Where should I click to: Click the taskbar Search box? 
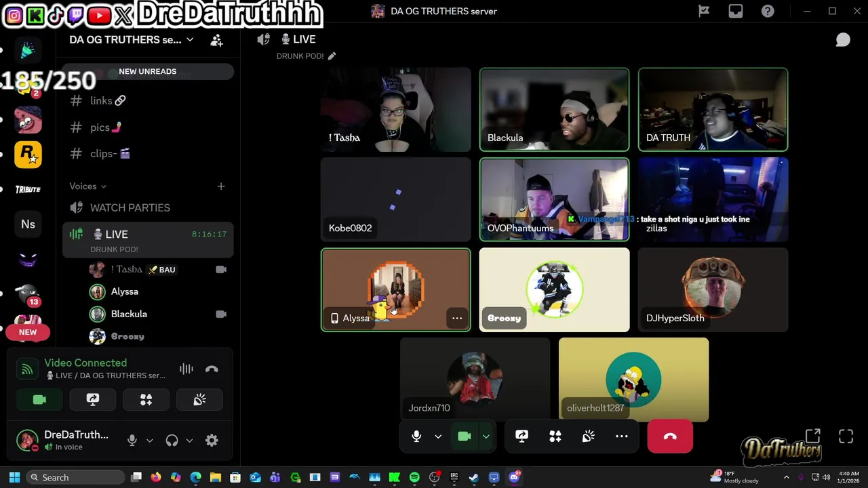(75, 477)
